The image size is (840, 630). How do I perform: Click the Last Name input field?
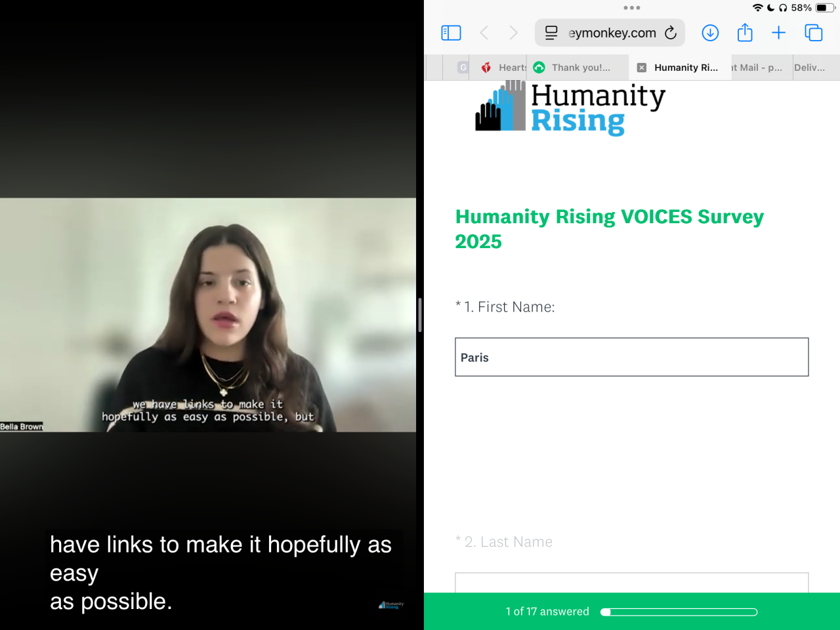[632, 583]
